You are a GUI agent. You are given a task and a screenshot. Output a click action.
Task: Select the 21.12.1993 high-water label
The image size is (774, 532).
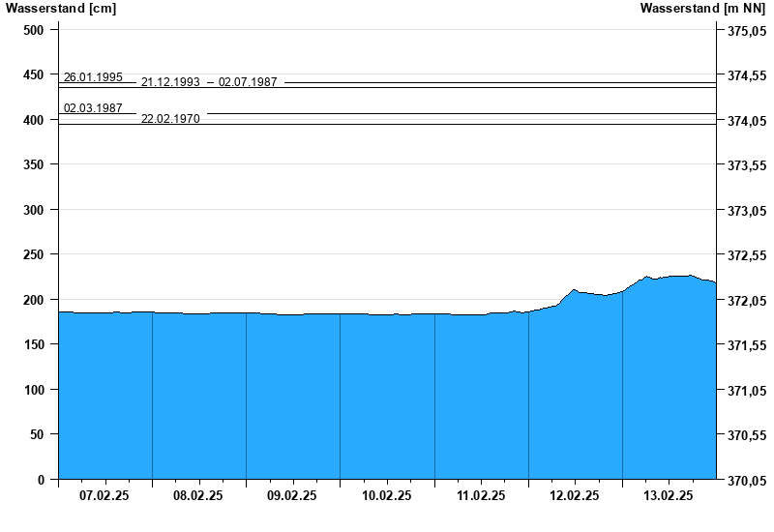coord(170,82)
